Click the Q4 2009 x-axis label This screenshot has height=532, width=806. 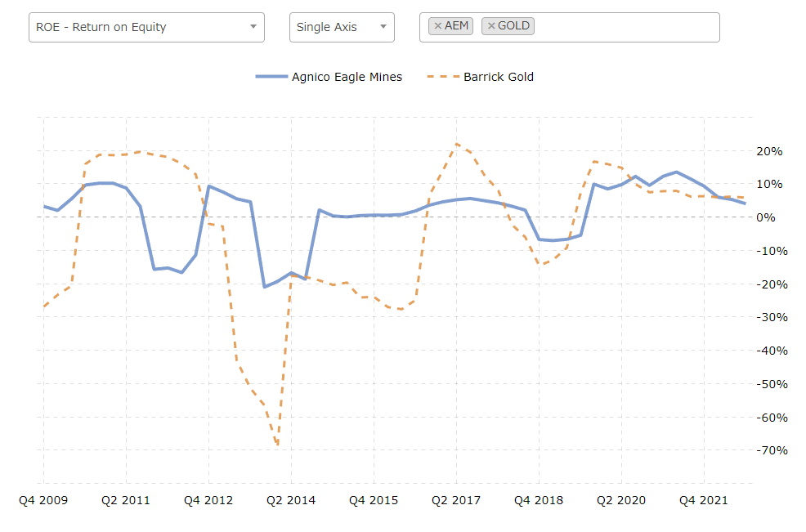[43, 500]
